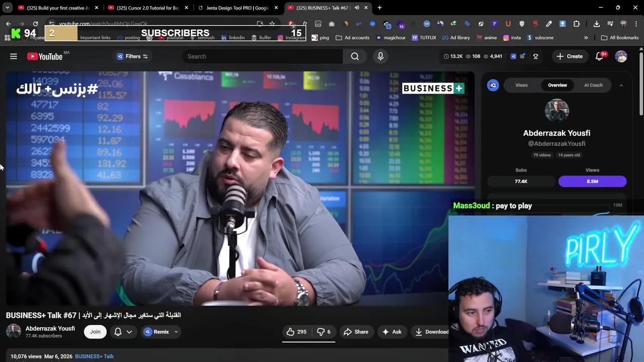Screen dimensions: 644x362
Task: Open the vidIQ list icon in header
Action: pos(522,56)
